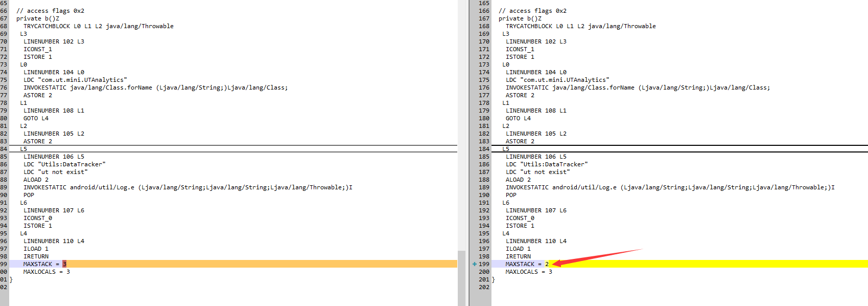Select '// access flags 0x2' comment in right pane
The height and width of the screenshot is (306, 868).
pyautogui.click(x=532, y=11)
